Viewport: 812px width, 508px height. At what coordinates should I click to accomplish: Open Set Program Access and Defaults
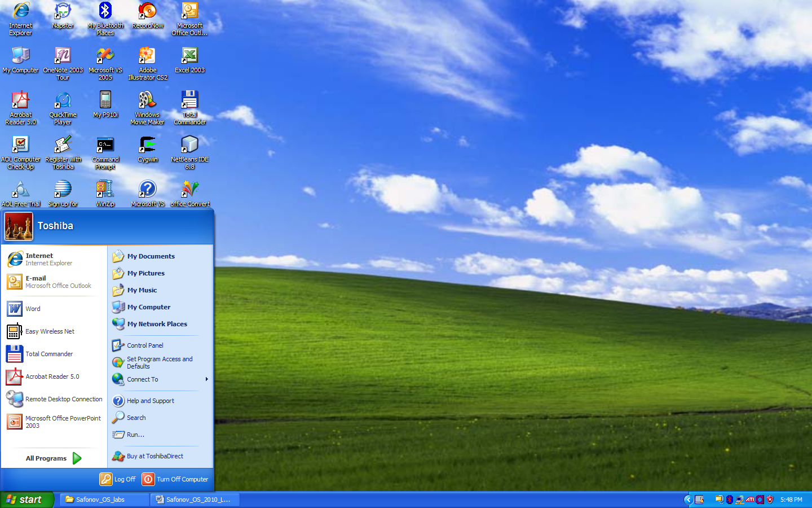point(161,362)
